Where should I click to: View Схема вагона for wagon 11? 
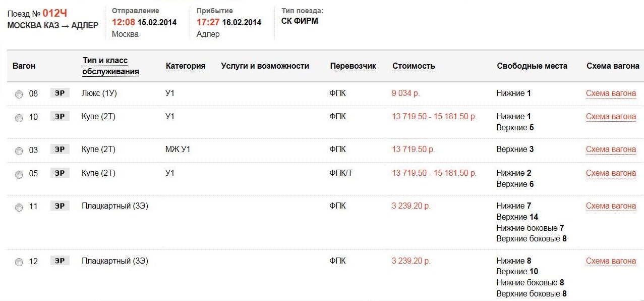coord(611,206)
